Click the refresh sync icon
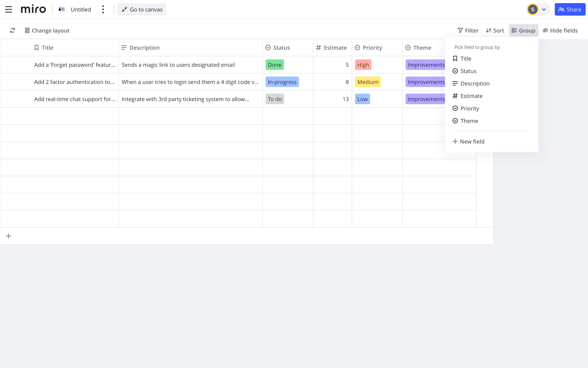Screen dimensions: 588x368 [12, 30]
